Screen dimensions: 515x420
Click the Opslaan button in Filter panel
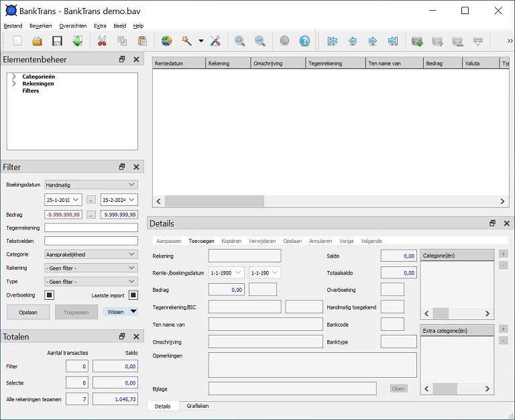tap(28, 311)
